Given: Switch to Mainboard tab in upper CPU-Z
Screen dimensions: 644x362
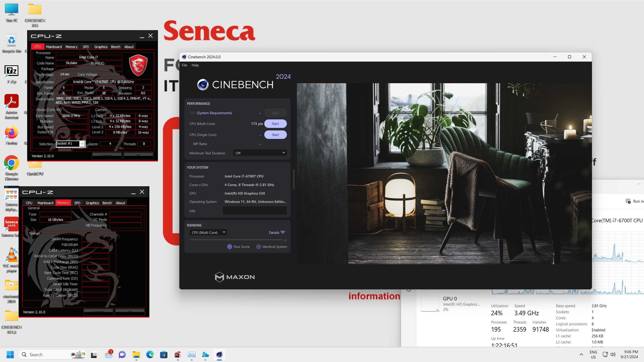Looking at the screenshot, I should click(54, 47).
